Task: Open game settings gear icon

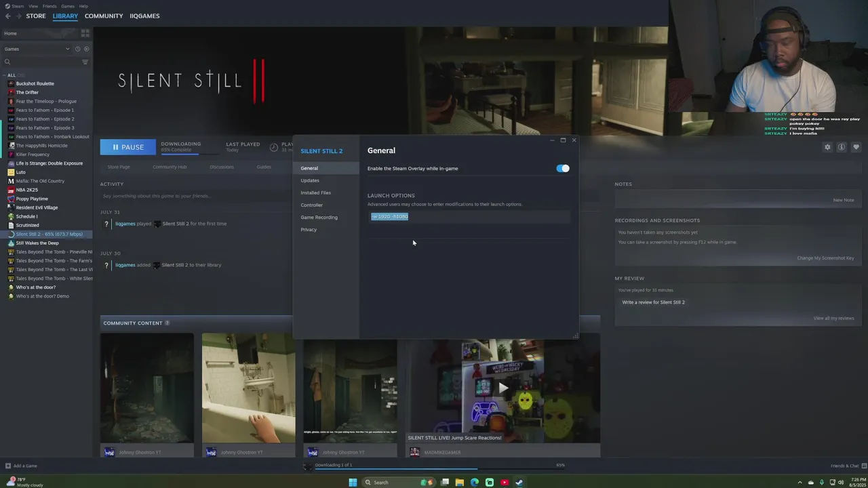Action: pyautogui.click(x=827, y=147)
